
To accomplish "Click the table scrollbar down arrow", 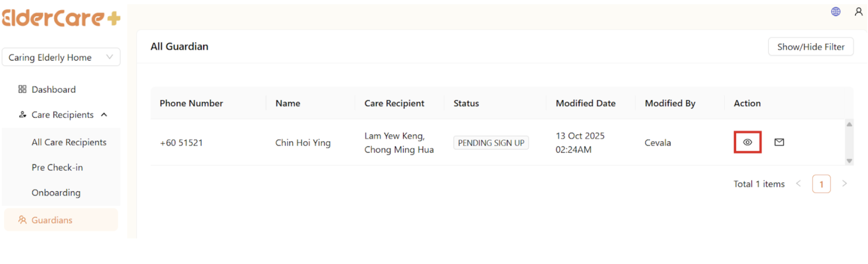I will click(x=849, y=161).
